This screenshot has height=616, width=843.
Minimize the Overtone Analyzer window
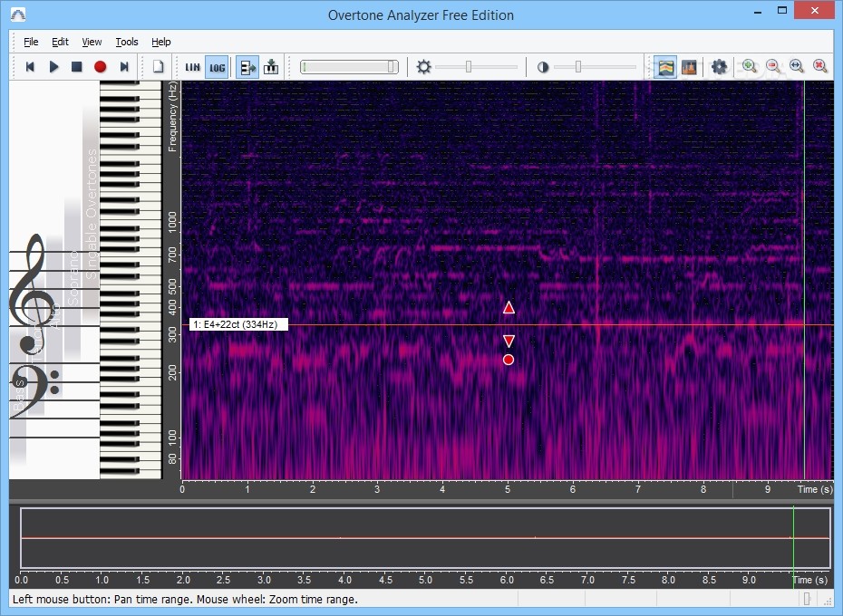[x=758, y=11]
